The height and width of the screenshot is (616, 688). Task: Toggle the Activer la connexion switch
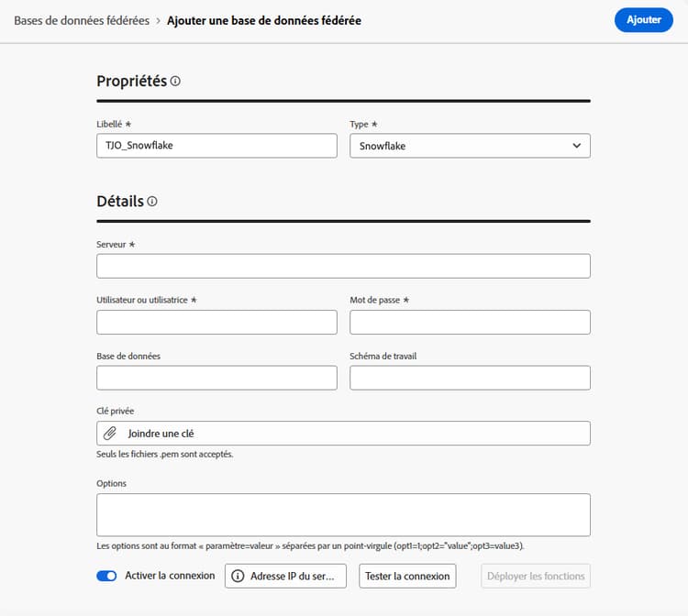click(106, 576)
